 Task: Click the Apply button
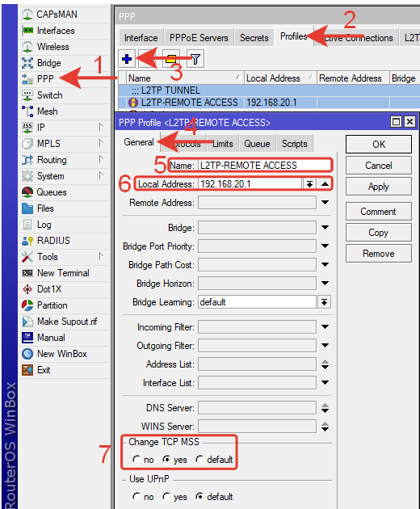pos(379,187)
